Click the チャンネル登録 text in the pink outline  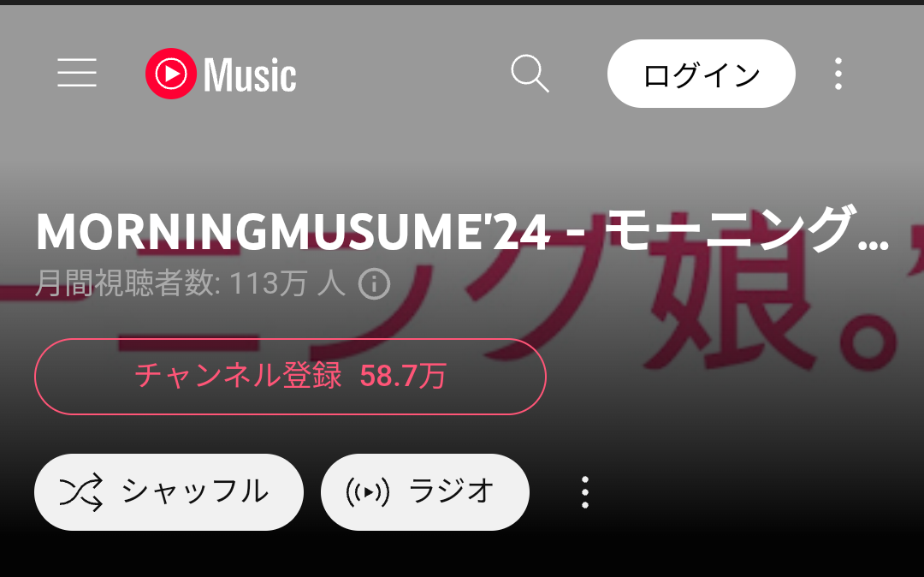[238, 376]
